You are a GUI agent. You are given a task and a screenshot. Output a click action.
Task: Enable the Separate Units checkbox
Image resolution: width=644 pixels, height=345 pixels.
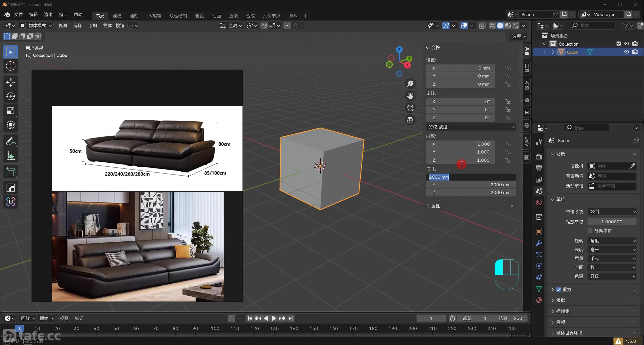tap(590, 231)
